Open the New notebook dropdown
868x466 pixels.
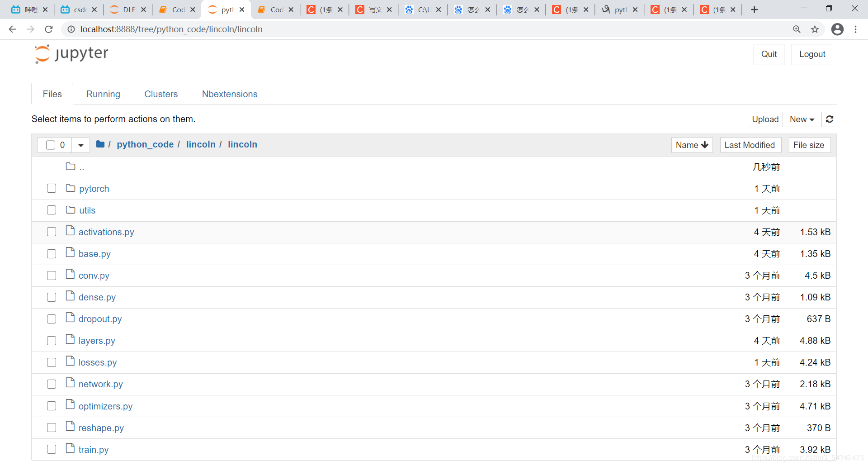point(802,119)
